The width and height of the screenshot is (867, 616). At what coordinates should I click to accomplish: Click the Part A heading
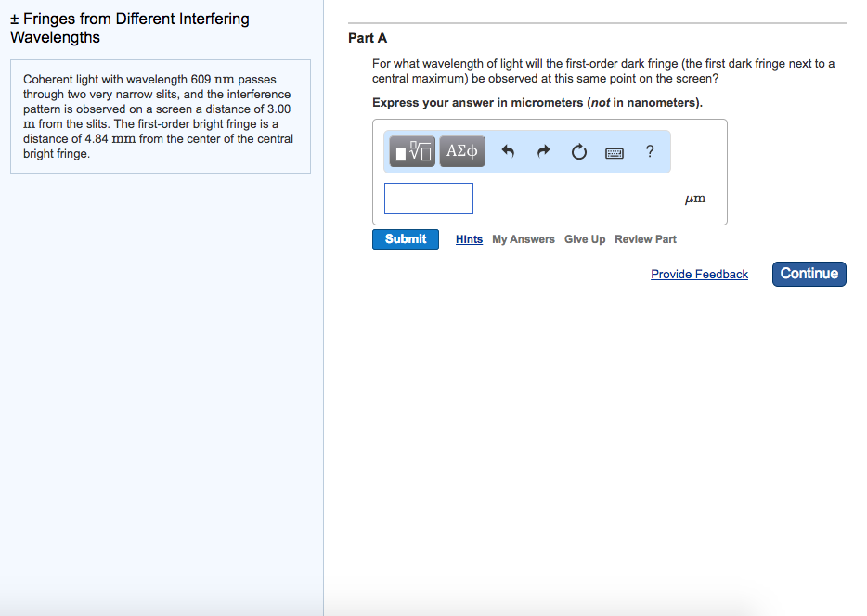coord(368,38)
